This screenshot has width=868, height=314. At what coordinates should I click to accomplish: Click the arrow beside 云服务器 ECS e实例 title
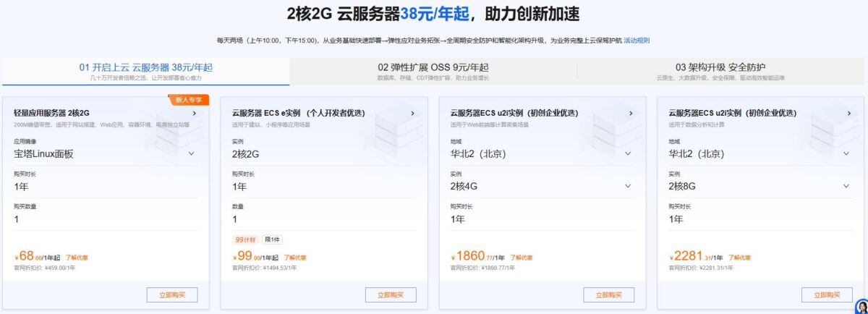point(412,113)
